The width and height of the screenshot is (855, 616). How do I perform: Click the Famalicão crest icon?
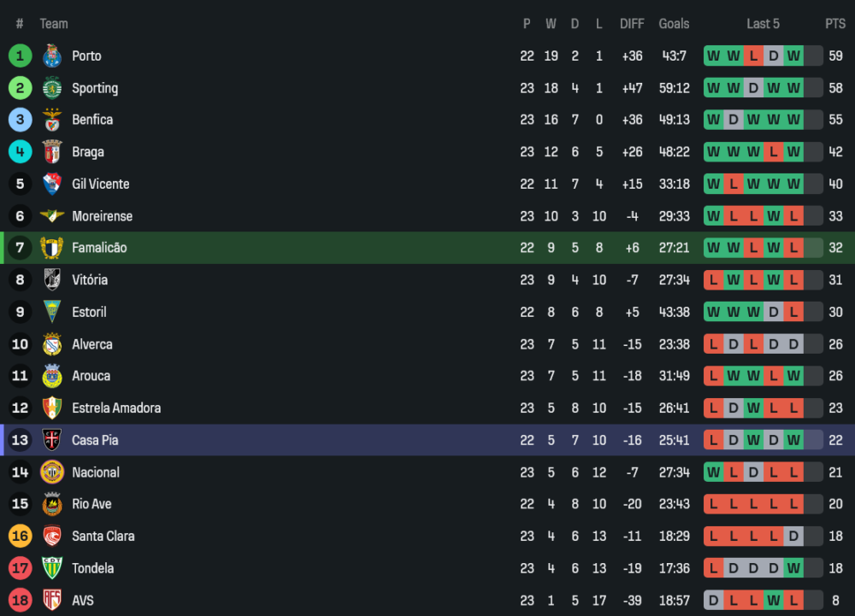(x=52, y=248)
